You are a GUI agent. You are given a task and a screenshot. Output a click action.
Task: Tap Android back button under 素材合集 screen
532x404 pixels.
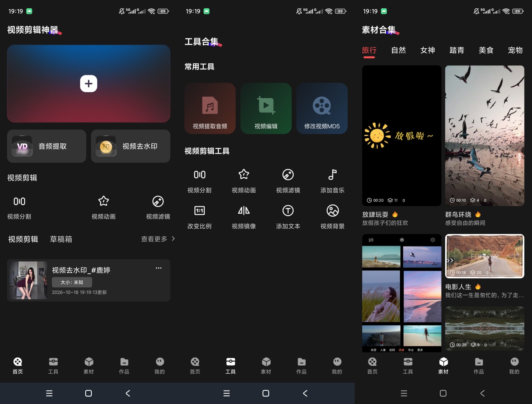pos(482,393)
